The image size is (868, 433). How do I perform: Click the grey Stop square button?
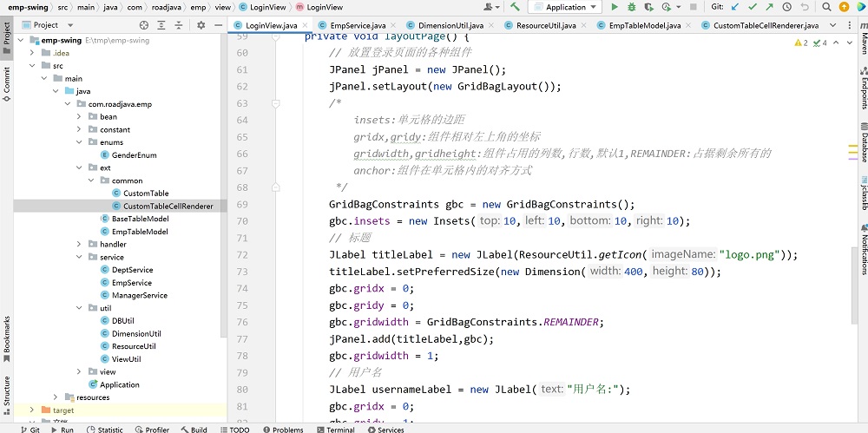(693, 7)
